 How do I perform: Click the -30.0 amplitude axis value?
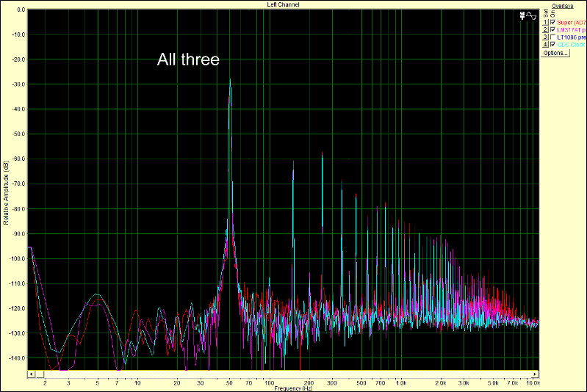click(18, 84)
